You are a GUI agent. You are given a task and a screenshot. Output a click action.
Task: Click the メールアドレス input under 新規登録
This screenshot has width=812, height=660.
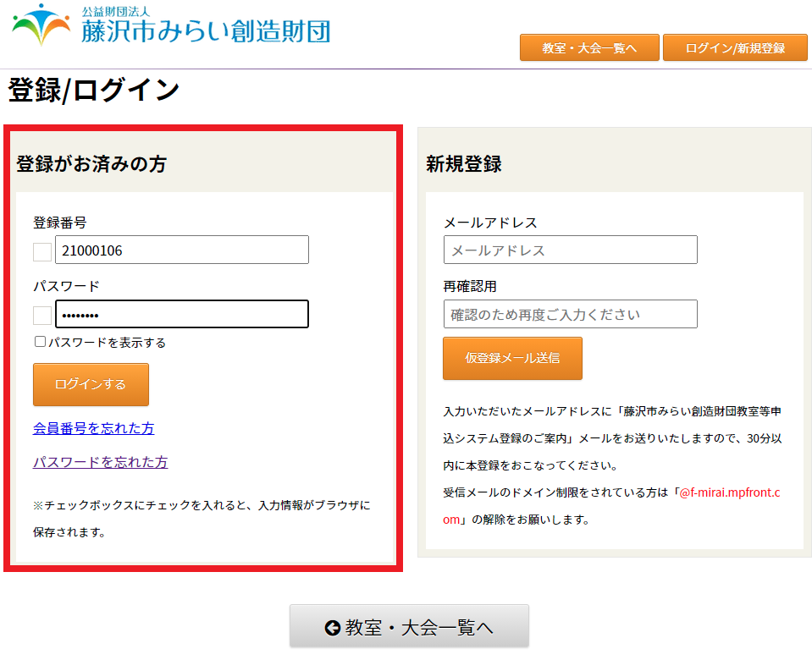tap(570, 250)
